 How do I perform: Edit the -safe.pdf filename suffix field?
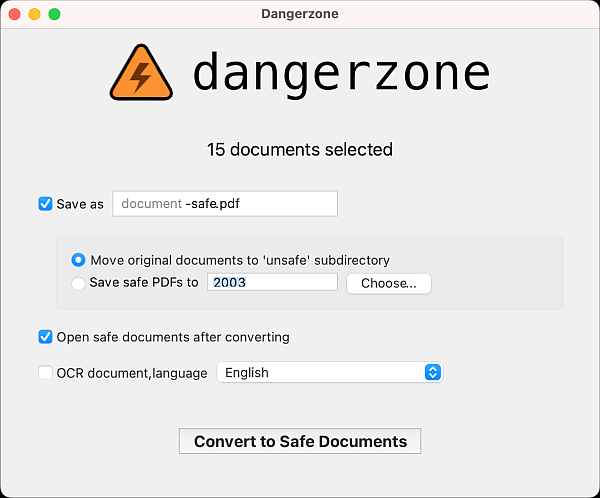[225, 204]
